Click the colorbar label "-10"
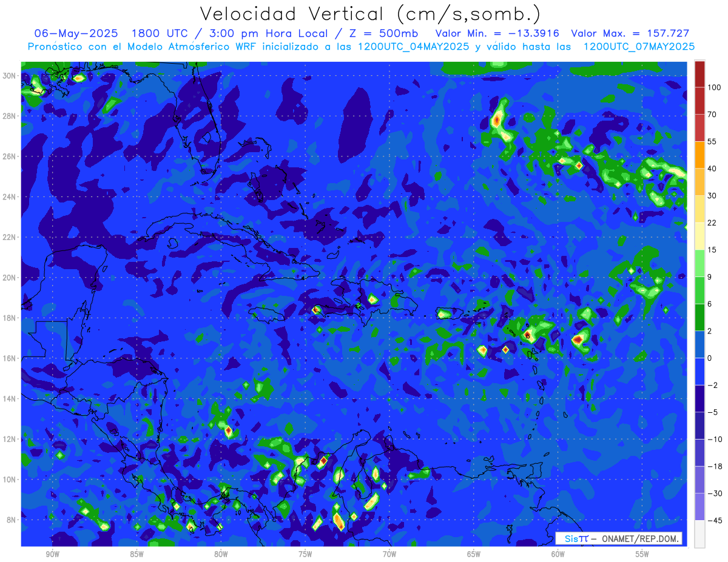The width and height of the screenshot is (728, 562). click(x=714, y=440)
